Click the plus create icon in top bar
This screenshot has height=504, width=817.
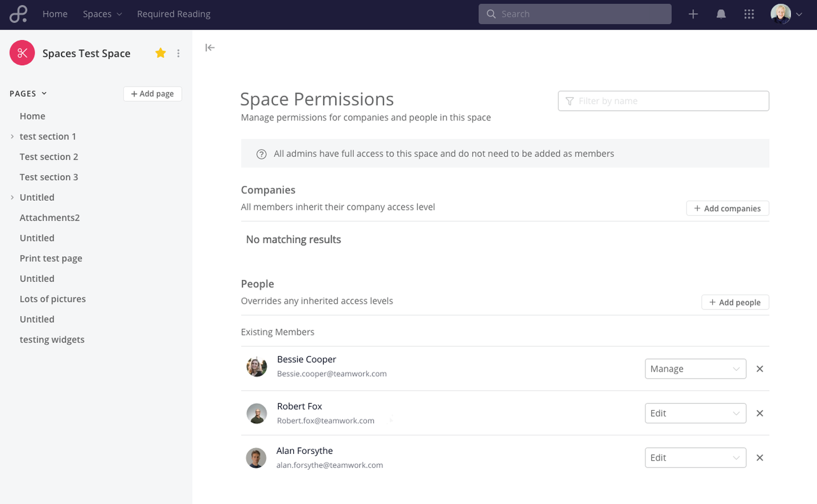(693, 14)
